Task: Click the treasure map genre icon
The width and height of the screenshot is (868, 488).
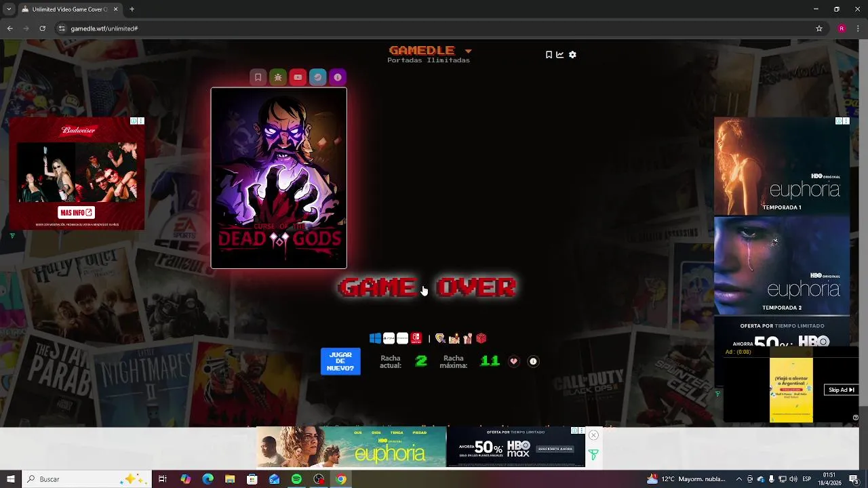Action: point(454,338)
